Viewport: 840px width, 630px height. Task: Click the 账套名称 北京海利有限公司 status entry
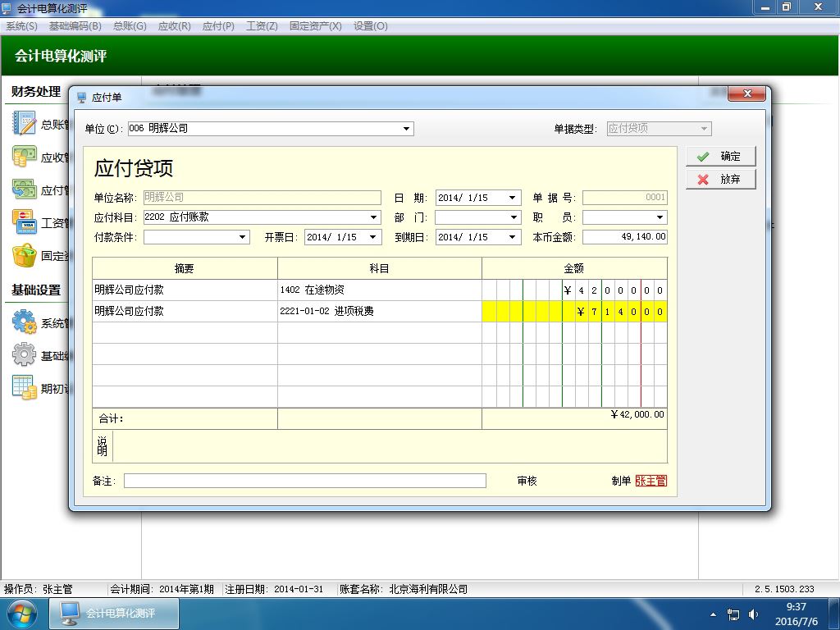coord(404,589)
